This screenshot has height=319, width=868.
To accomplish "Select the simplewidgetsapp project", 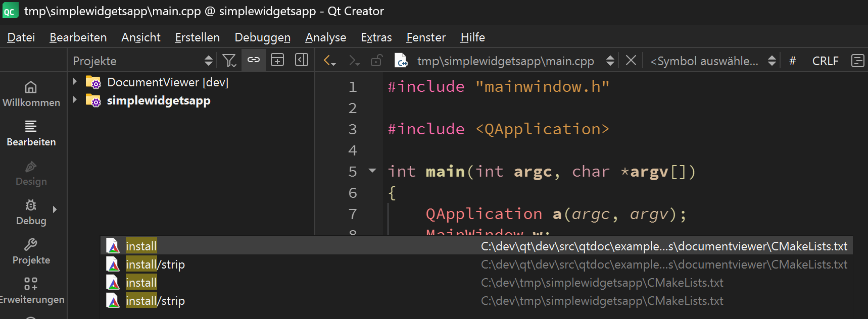I will point(159,100).
